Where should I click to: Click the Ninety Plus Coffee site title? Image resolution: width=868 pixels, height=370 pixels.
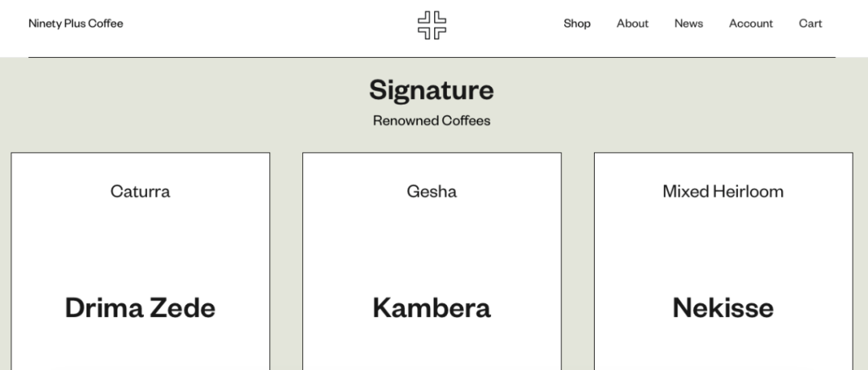76,23
